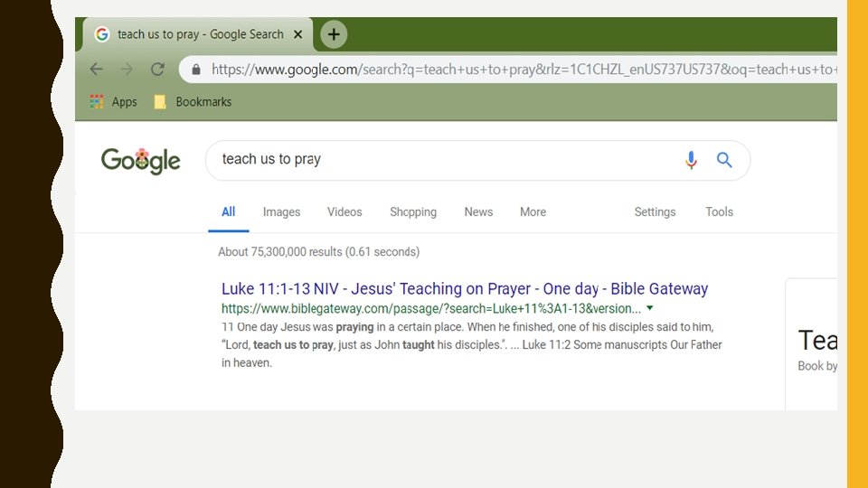Click the browser back arrow
The height and width of the screenshot is (488, 868).
point(97,70)
